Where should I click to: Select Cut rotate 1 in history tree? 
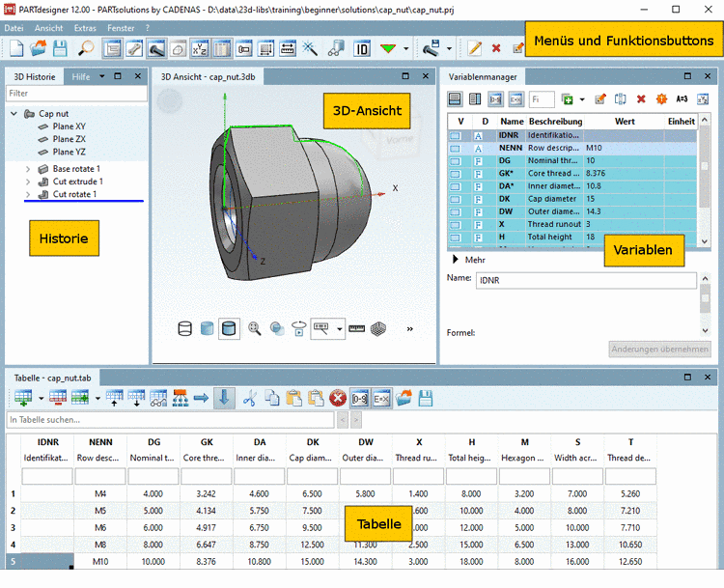click(x=75, y=194)
